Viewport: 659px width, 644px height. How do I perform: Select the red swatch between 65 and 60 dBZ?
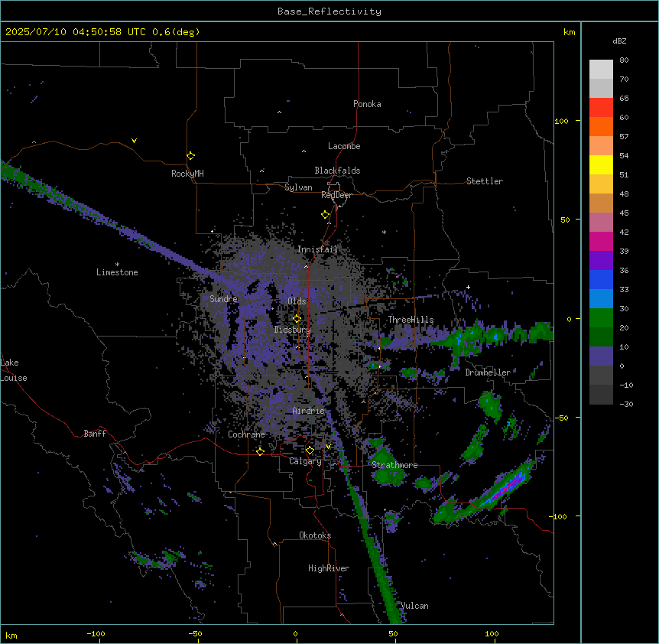[601, 108]
